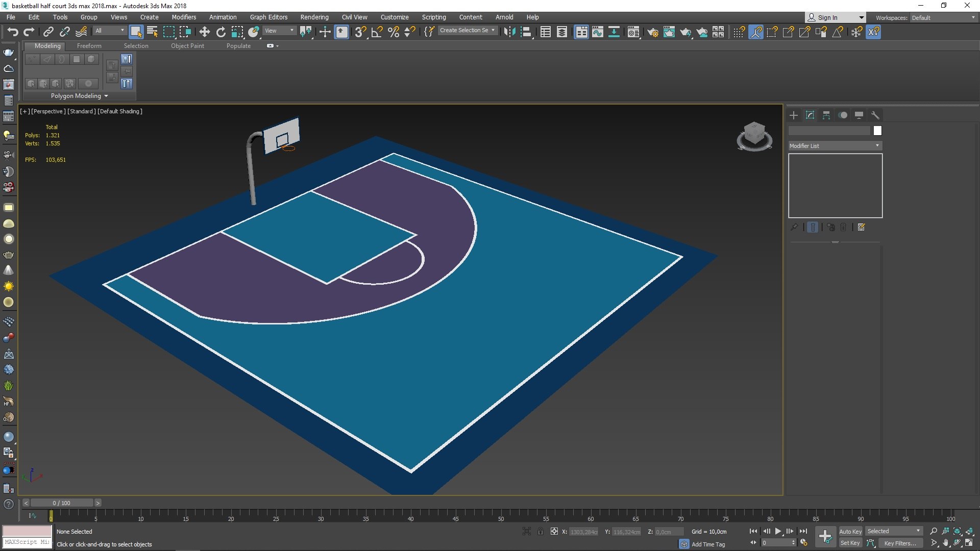
Task: Open the selection filter All dropdown
Action: pyautogui.click(x=110, y=31)
